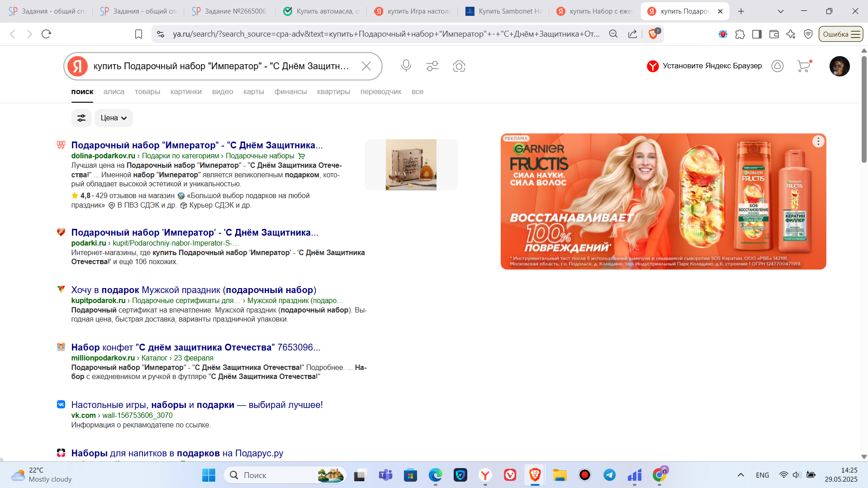868x488 pixels.
Task: Open Windows Start menu
Action: point(209,475)
